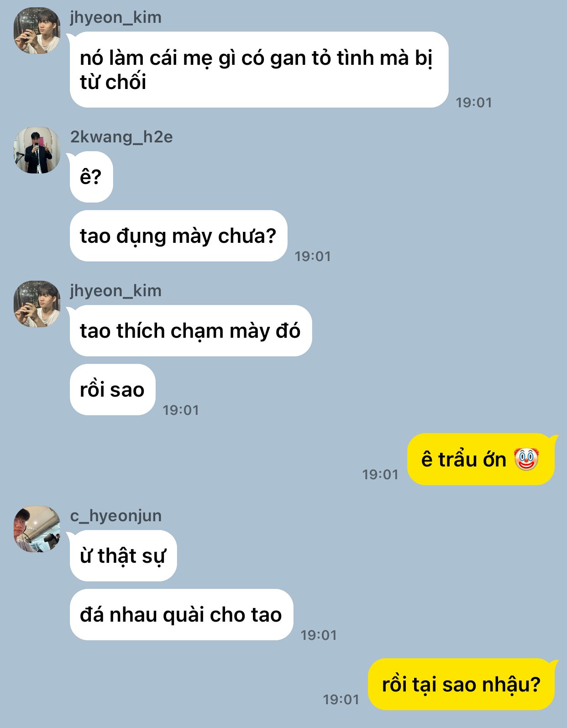Select the 'tao đụng mày chưa?' bubble
Image resolution: width=567 pixels, height=728 pixels.
pos(178,236)
